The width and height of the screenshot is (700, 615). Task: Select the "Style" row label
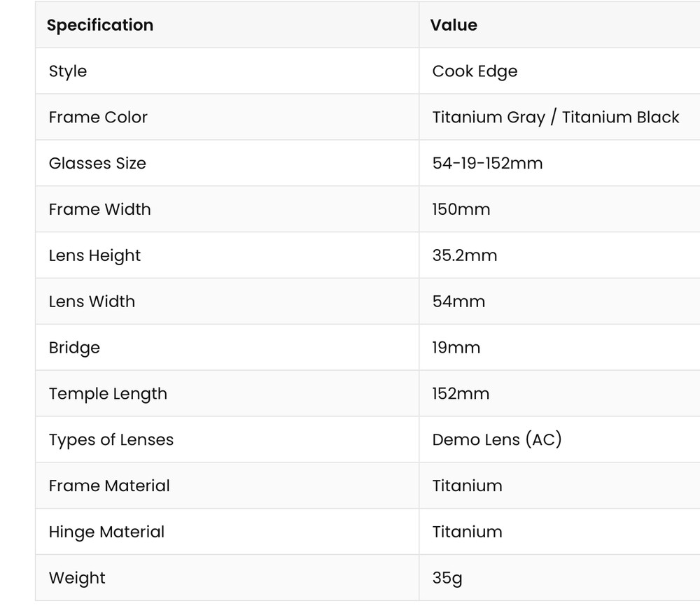(x=68, y=71)
